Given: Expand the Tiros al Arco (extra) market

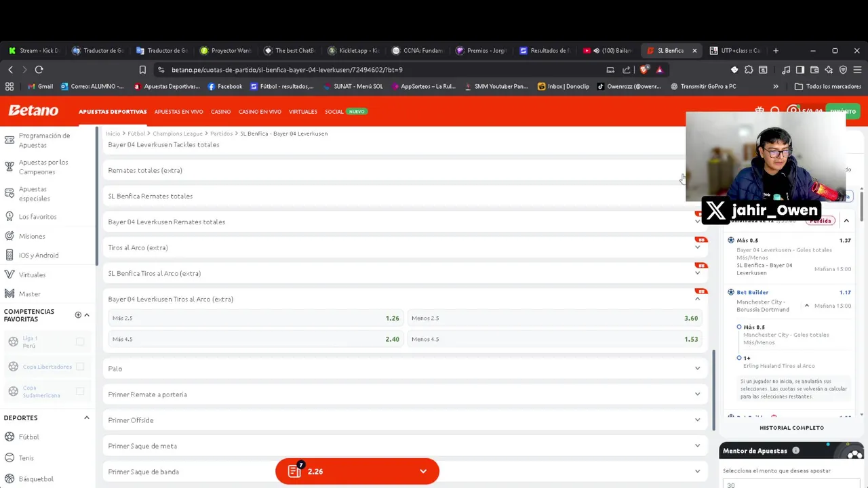Looking at the screenshot, I should (x=697, y=247).
